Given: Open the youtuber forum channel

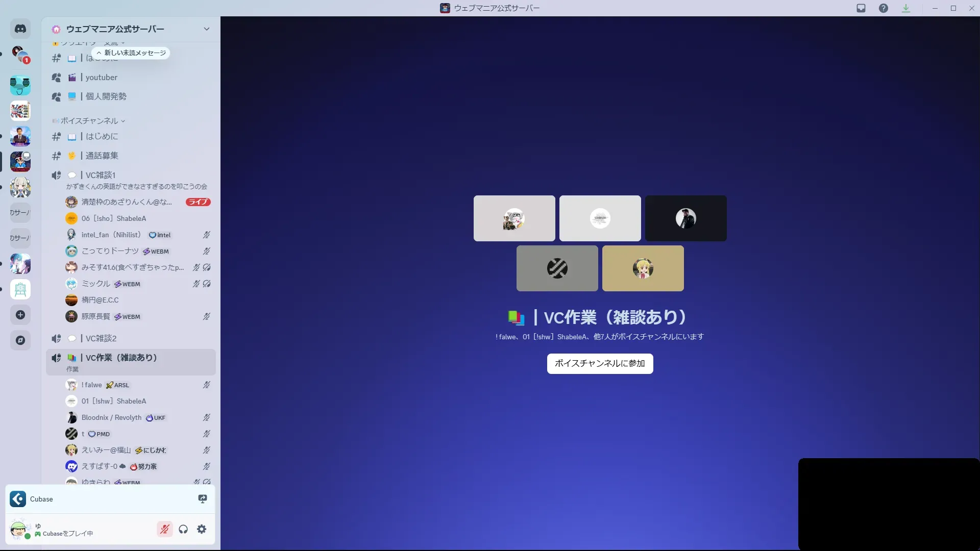Looking at the screenshot, I should [x=101, y=78].
